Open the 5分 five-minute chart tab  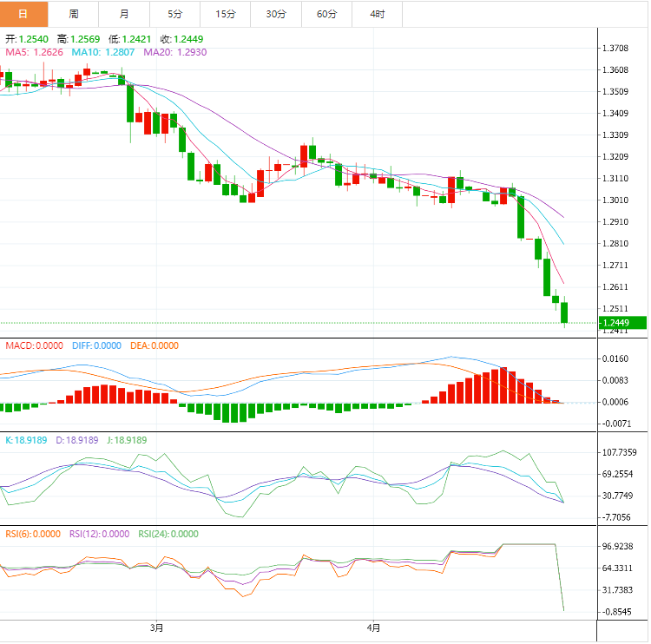point(174,14)
